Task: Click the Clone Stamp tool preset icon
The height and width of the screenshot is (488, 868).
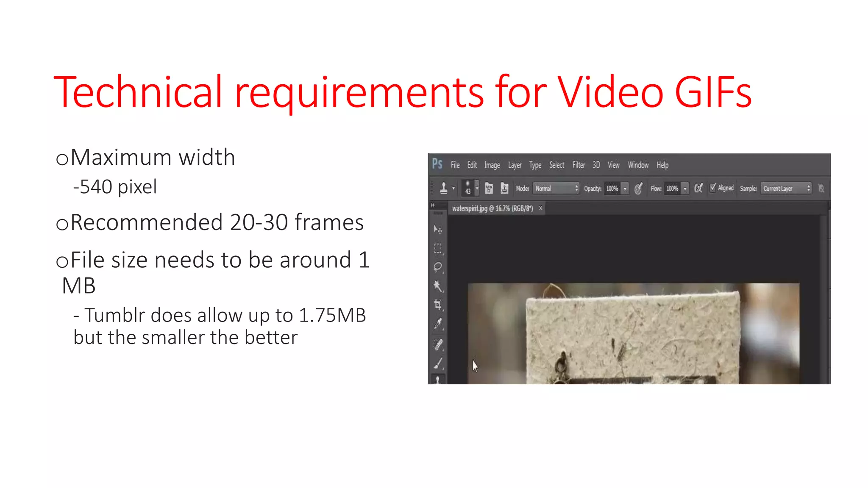Action: (444, 188)
